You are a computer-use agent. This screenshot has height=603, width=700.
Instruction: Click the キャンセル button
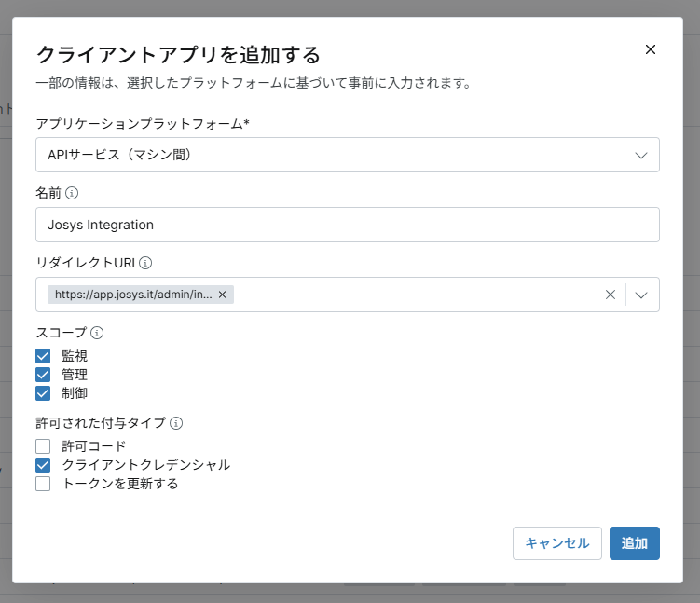556,543
